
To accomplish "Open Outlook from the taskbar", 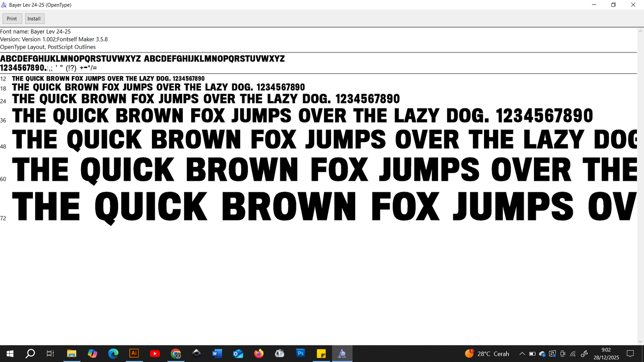I will 238,353.
